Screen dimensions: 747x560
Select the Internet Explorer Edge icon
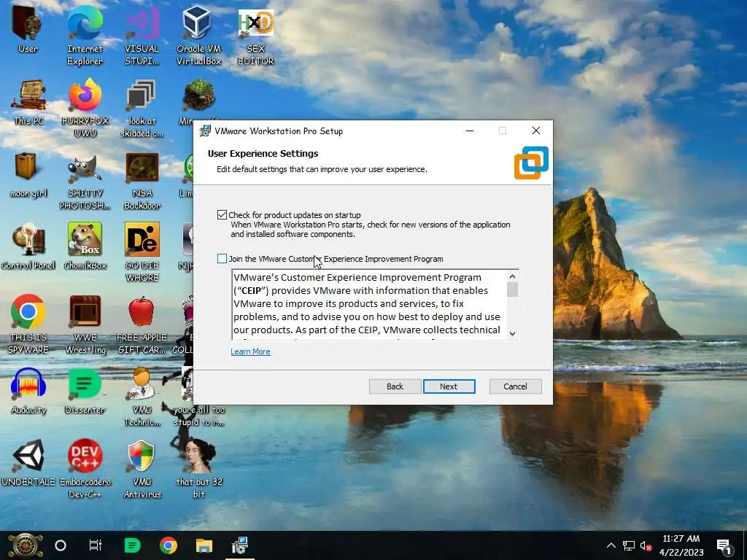[x=85, y=34]
